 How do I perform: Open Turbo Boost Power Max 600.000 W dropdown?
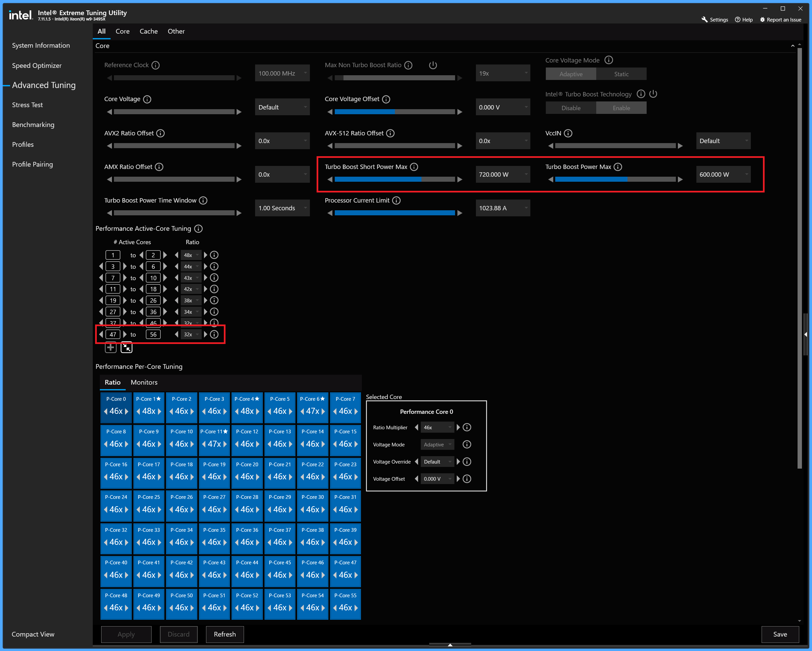click(723, 175)
